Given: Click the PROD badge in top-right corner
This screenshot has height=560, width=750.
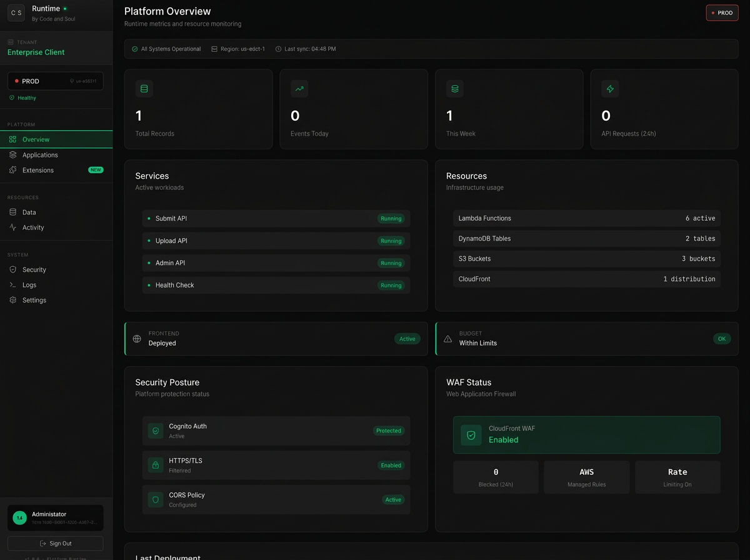Looking at the screenshot, I should pyautogui.click(x=722, y=12).
